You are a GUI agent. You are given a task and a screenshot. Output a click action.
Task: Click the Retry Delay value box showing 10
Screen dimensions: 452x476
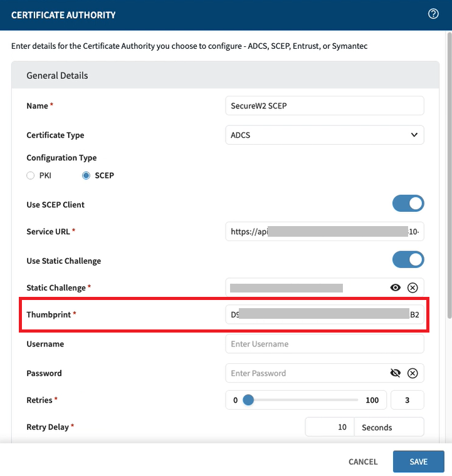click(x=330, y=427)
